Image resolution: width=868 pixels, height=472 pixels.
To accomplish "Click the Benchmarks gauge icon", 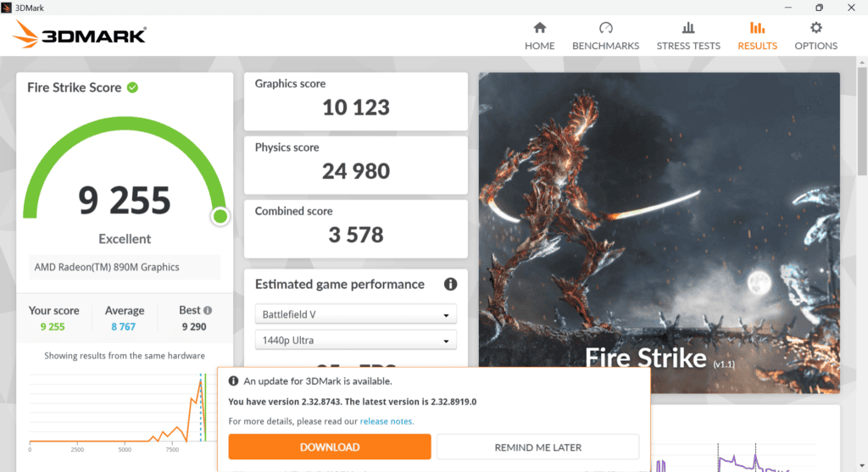I will pyautogui.click(x=605, y=28).
